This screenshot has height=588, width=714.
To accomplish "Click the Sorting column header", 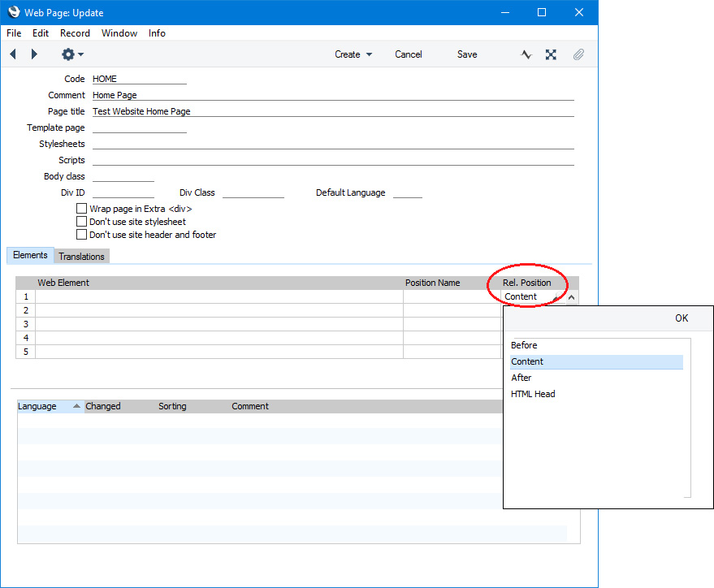I will point(172,406).
